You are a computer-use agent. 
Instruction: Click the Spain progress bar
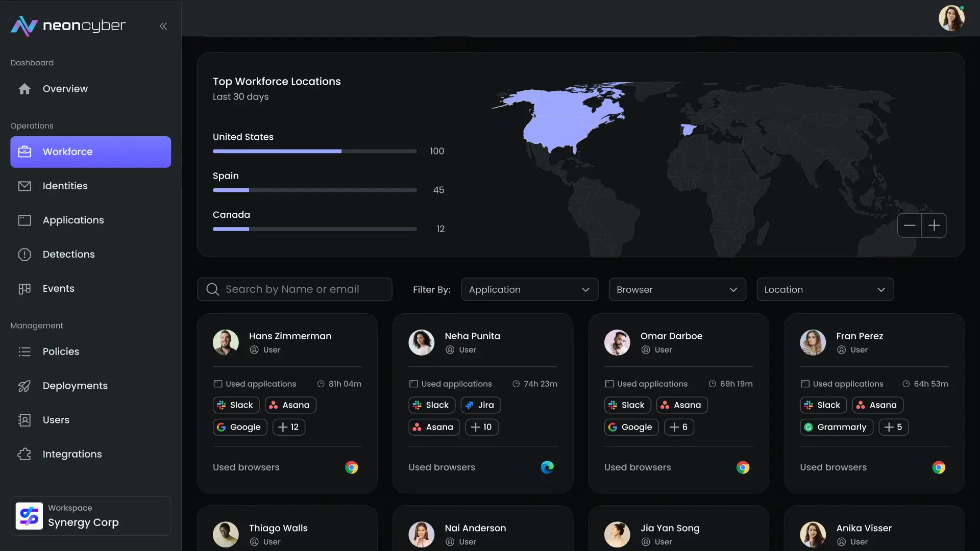(x=314, y=190)
